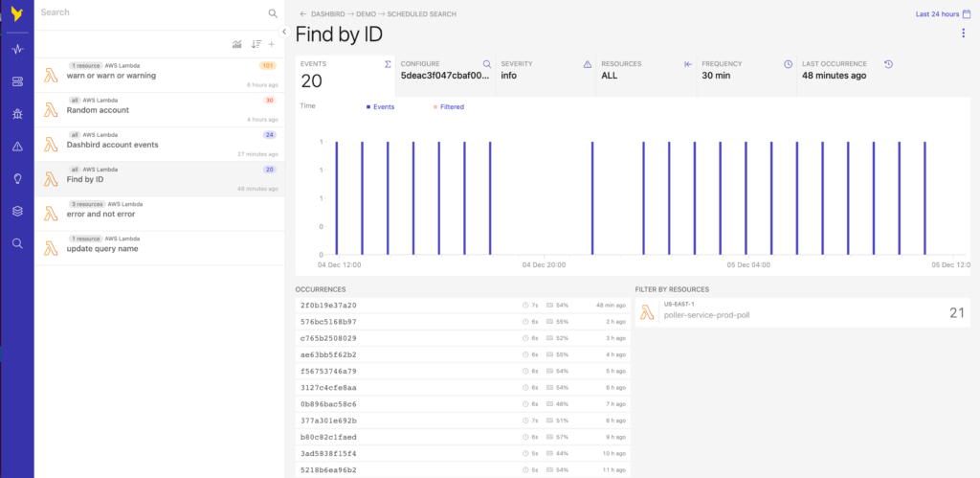This screenshot has height=478, width=980.
Task: Collapse the left list panel with chevron
Action: [283, 32]
